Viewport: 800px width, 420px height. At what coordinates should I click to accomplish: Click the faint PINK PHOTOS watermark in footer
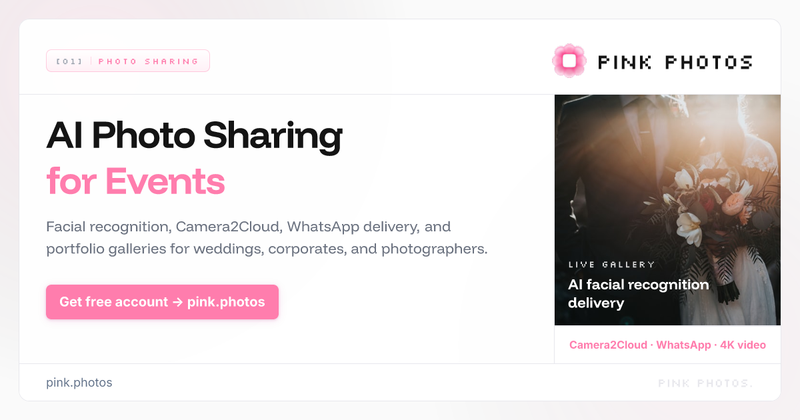click(705, 383)
